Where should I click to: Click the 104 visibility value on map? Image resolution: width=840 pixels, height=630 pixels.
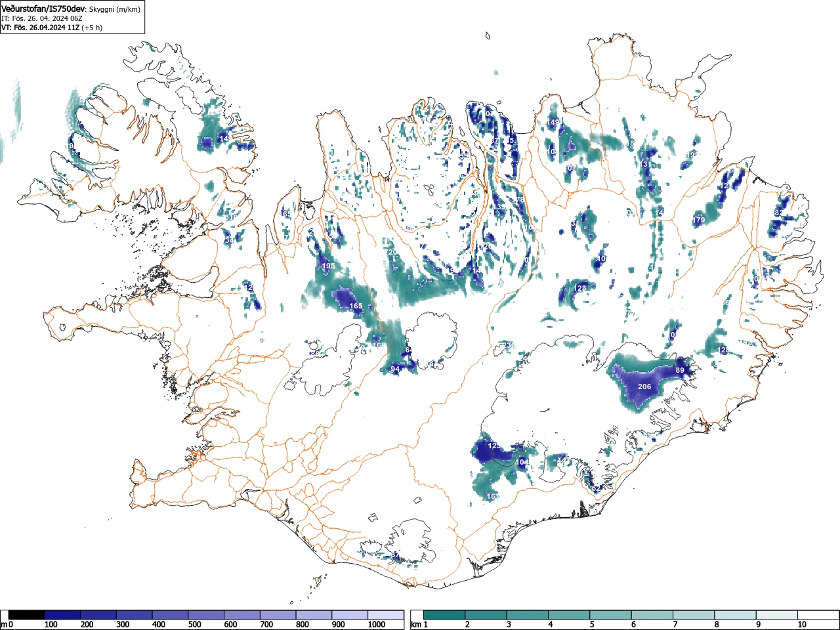tap(522, 463)
